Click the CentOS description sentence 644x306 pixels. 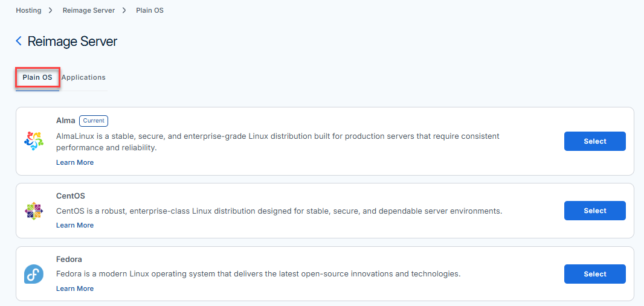pos(279,211)
